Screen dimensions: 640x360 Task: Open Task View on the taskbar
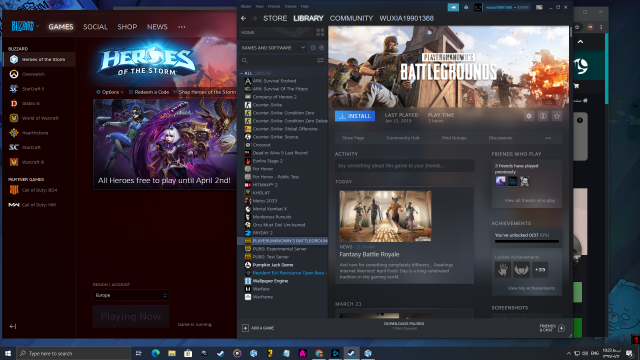pos(139,353)
